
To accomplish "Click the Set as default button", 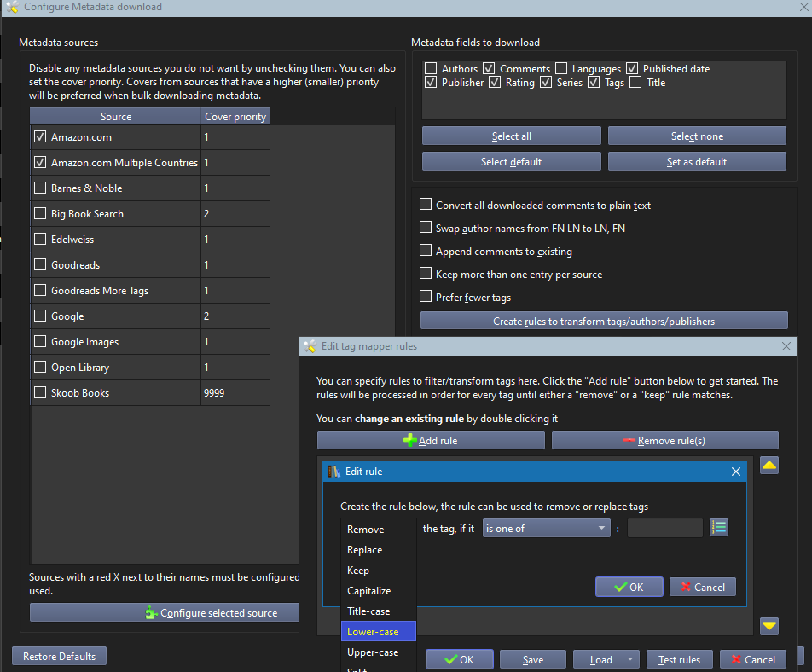I will [697, 161].
